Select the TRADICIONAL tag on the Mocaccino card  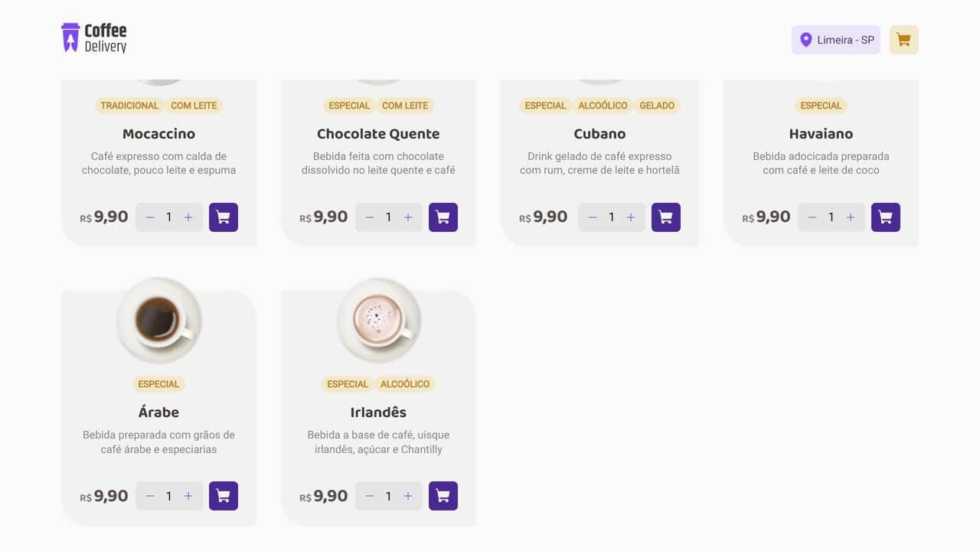[129, 106]
